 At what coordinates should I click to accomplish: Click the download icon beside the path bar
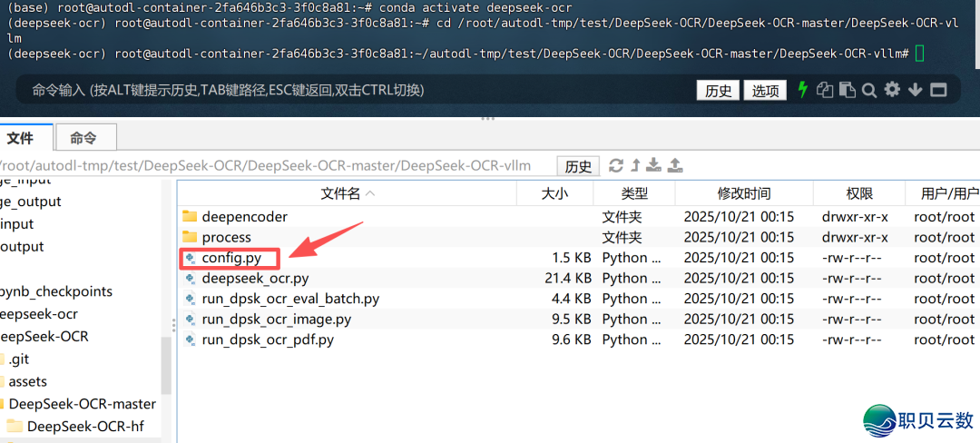coord(653,165)
